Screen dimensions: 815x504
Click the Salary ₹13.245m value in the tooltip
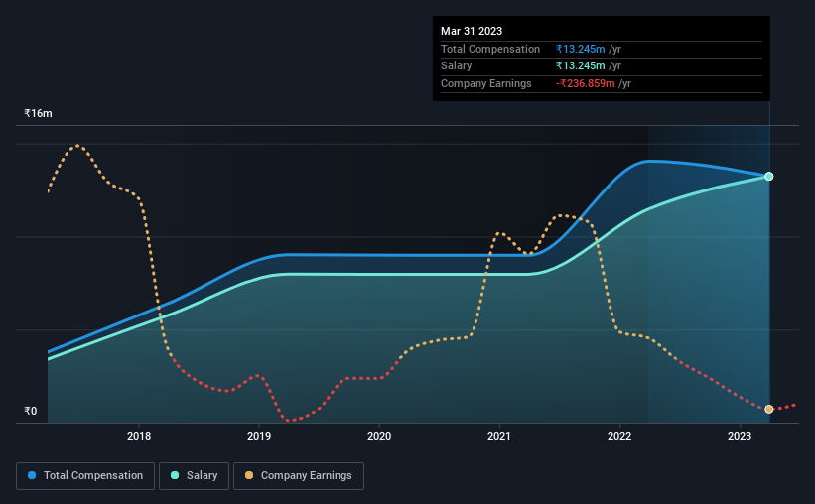click(x=580, y=66)
